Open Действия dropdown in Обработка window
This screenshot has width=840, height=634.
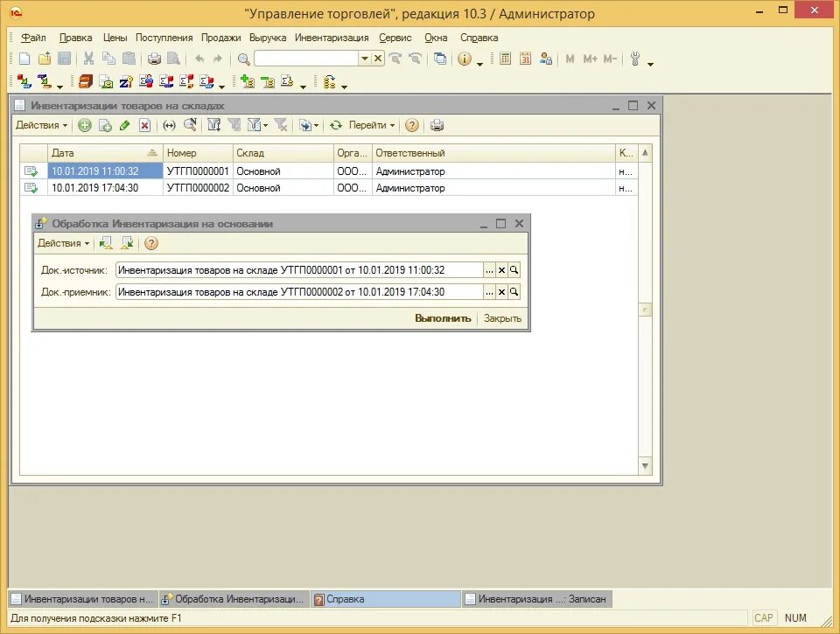point(63,243)
